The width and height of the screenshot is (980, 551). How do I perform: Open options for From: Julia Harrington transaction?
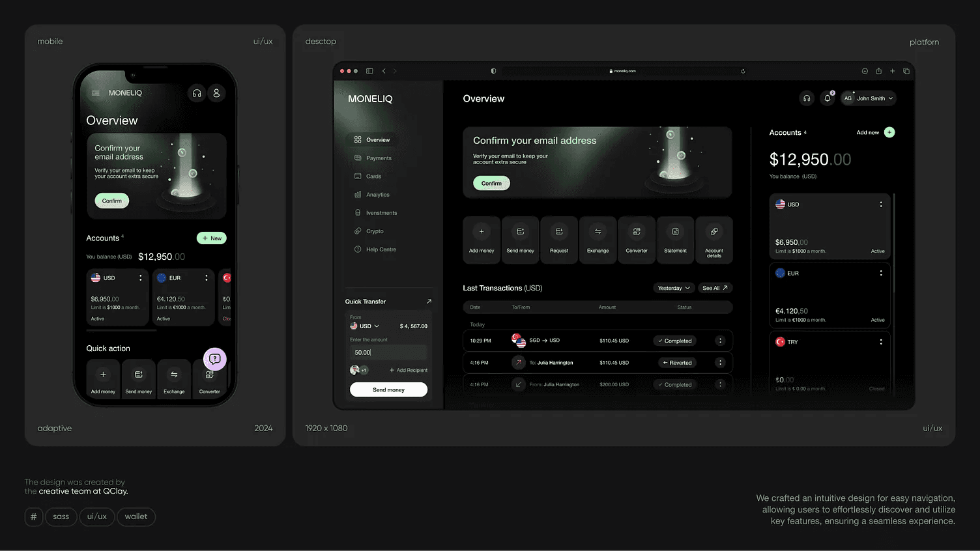[x=720, y=384]
